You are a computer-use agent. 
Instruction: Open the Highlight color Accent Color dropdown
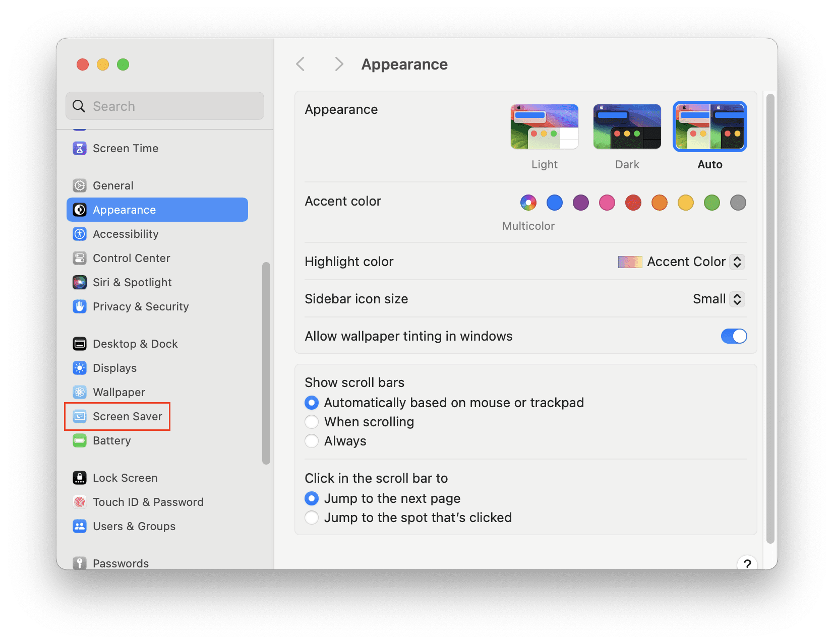point(682,262)
